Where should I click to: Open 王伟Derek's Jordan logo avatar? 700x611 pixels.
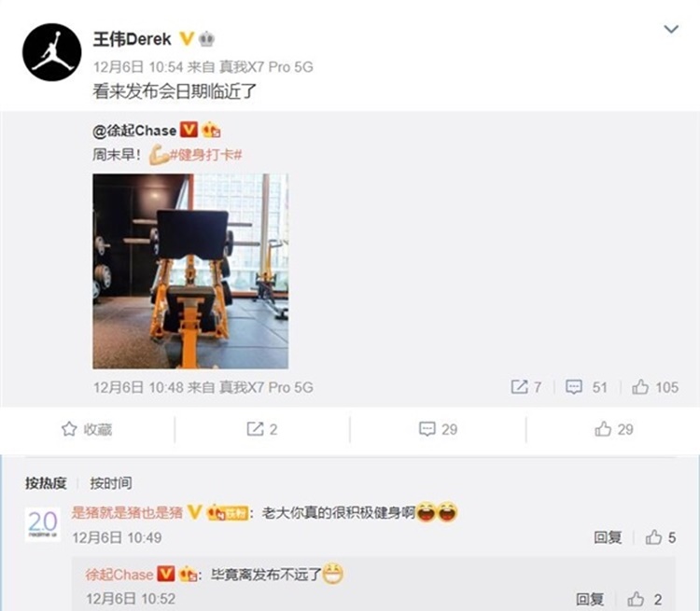51,52
